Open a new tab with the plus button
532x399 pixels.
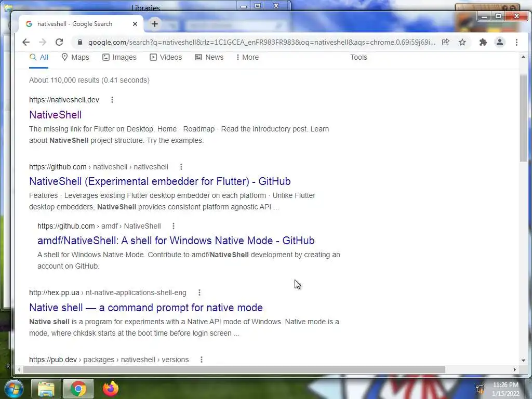tap(155, 24)
